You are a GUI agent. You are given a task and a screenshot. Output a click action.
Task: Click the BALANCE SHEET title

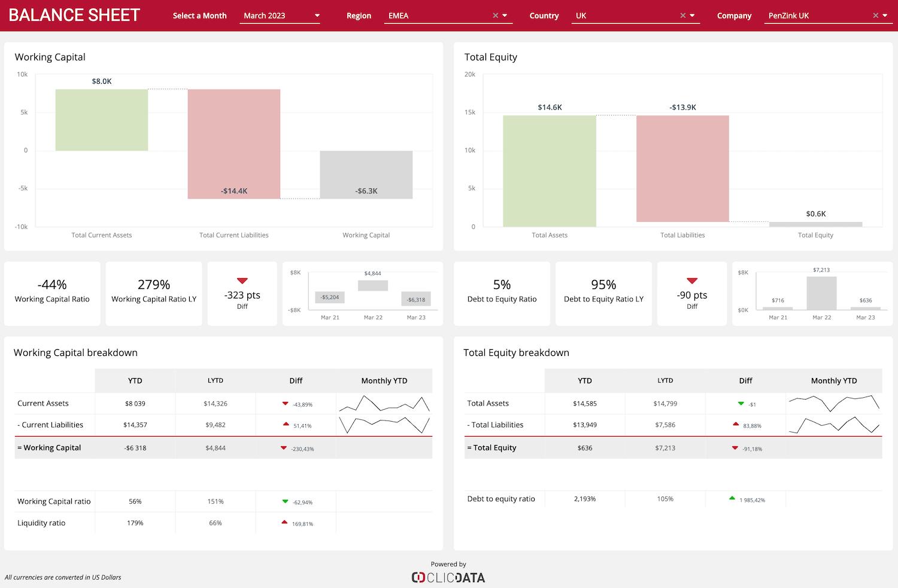click(74, 15)
